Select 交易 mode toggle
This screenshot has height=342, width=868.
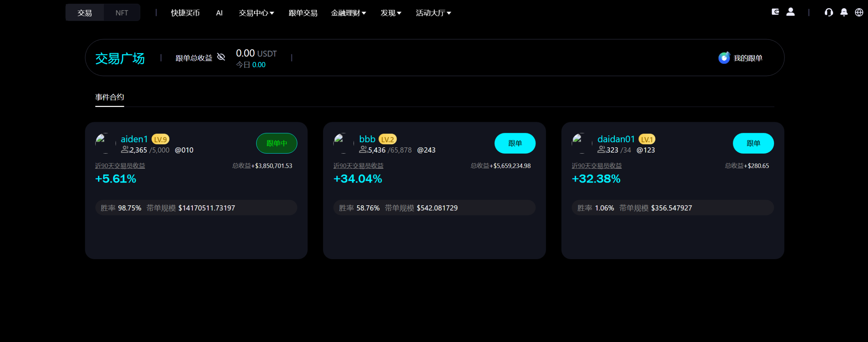[85, 12]
